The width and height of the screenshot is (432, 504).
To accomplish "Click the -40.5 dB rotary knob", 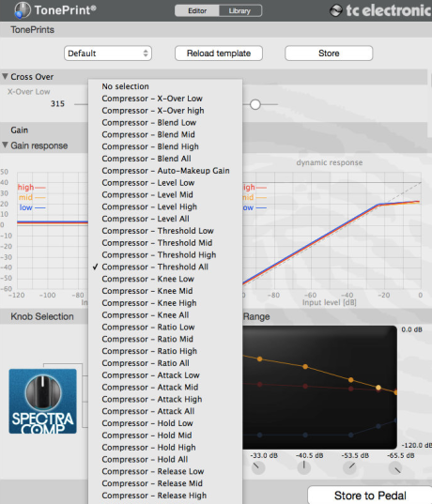I will 303,467.
